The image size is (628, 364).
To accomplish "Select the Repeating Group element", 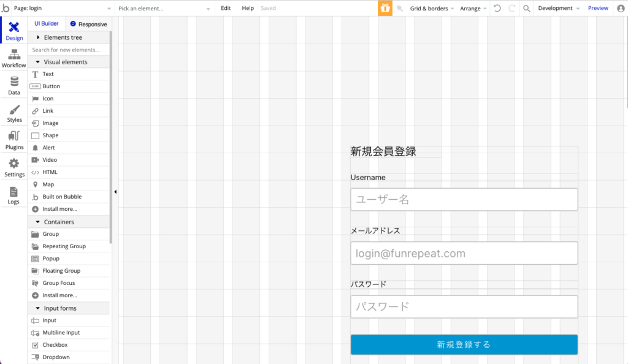I will [x=69, y=246].
